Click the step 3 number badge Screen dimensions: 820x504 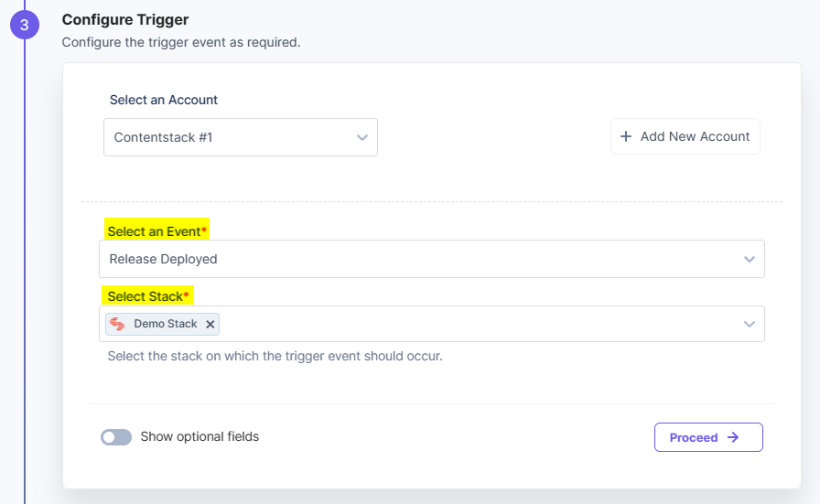point(25,25)
